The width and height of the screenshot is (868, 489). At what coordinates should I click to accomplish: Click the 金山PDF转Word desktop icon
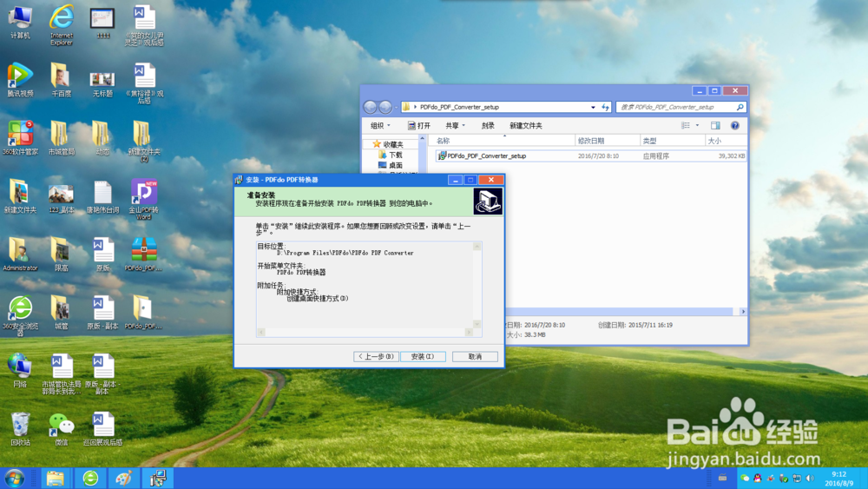(x=144, y=200)
